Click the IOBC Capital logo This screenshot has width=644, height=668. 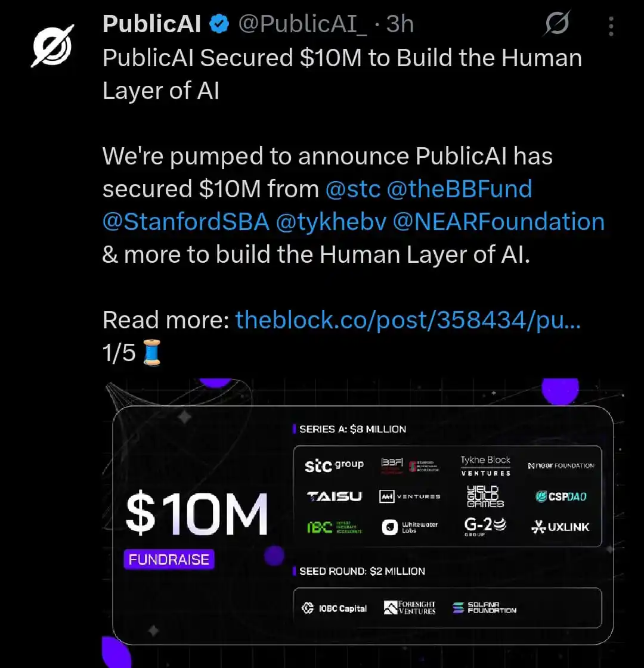pos(334,608)
